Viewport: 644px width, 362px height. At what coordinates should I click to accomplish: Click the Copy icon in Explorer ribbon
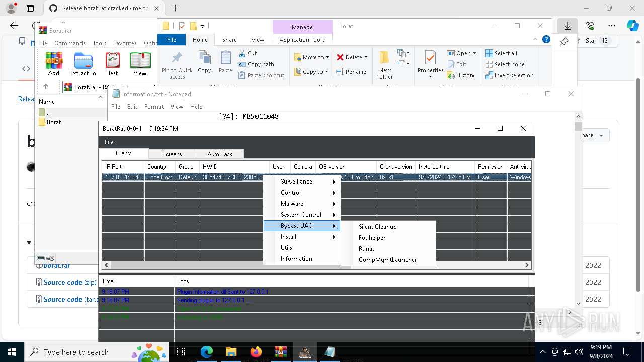(204, 62)
